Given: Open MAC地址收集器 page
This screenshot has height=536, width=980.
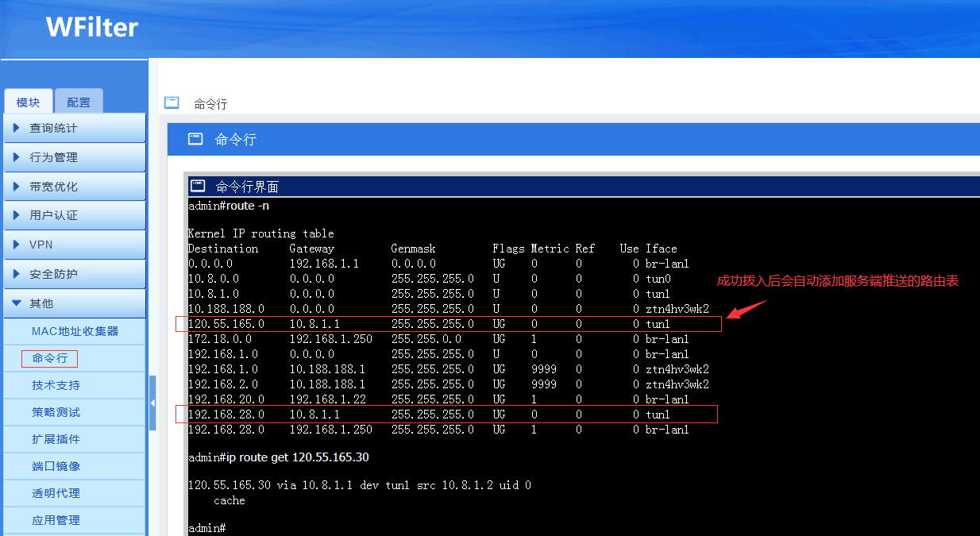Looking at the screenshot, I should [x=75, y=331].
